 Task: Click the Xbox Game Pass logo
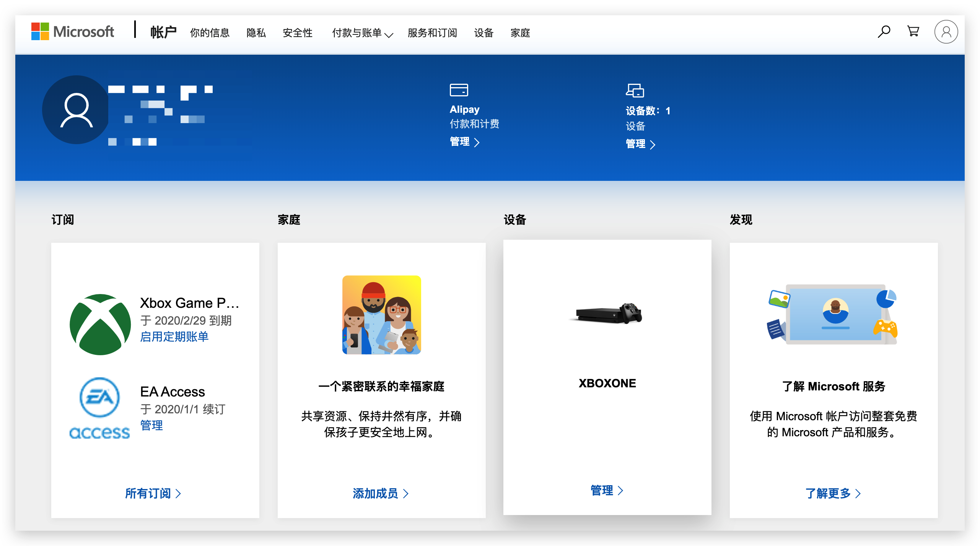point(100,324)
